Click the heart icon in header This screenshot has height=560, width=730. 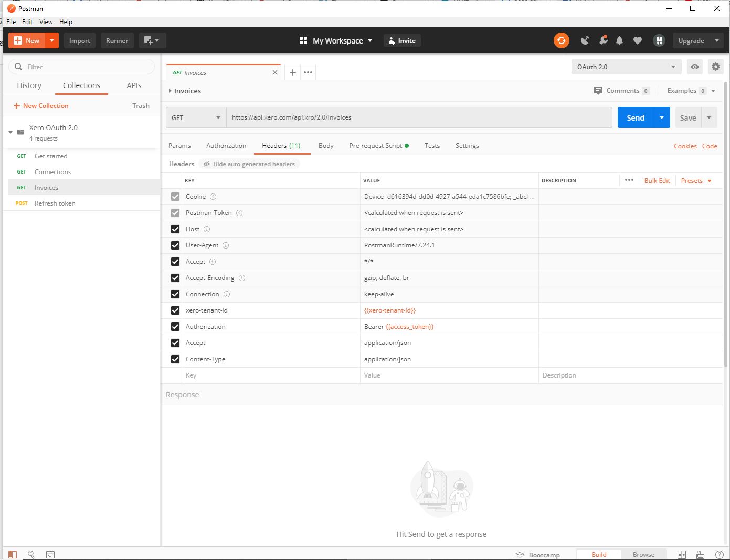click(x=638, y=40)
